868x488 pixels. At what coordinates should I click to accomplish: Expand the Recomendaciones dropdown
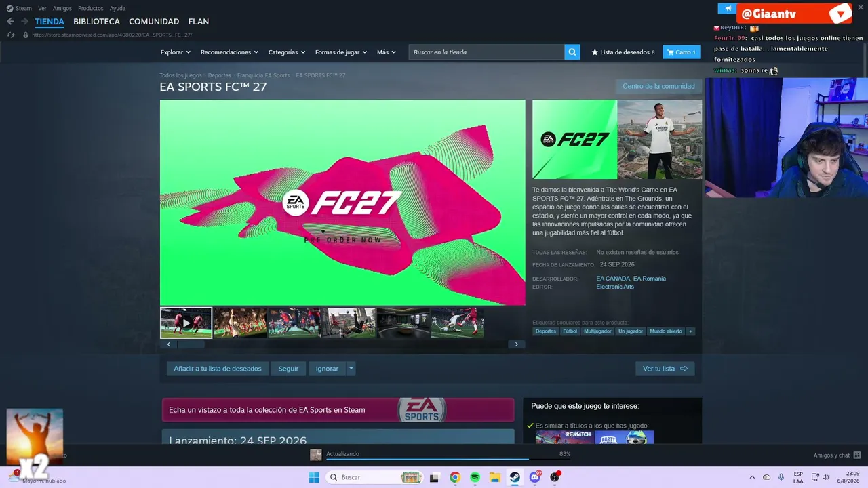(x=229, y=52)
